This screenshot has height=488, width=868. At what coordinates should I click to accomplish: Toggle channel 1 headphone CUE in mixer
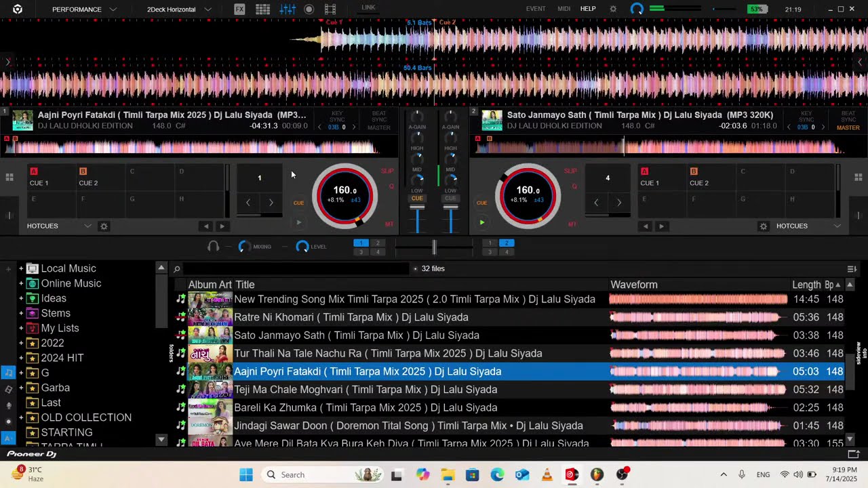pos(417,199)
